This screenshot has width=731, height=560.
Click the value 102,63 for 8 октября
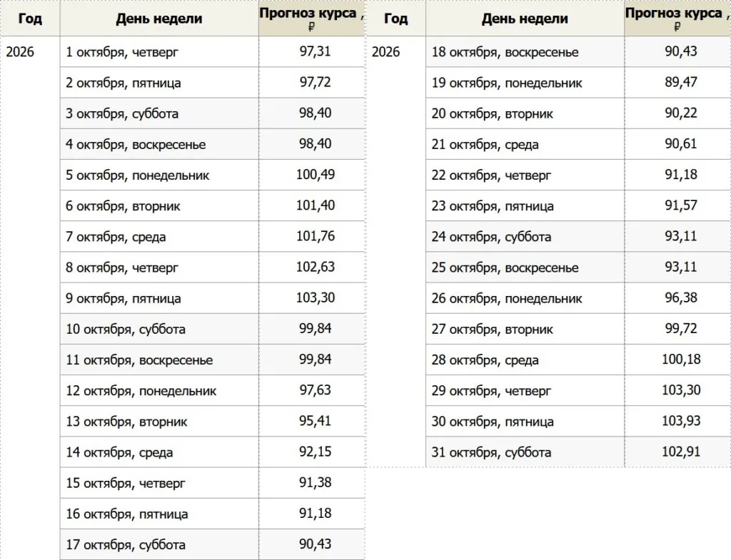tap(315, 267)
